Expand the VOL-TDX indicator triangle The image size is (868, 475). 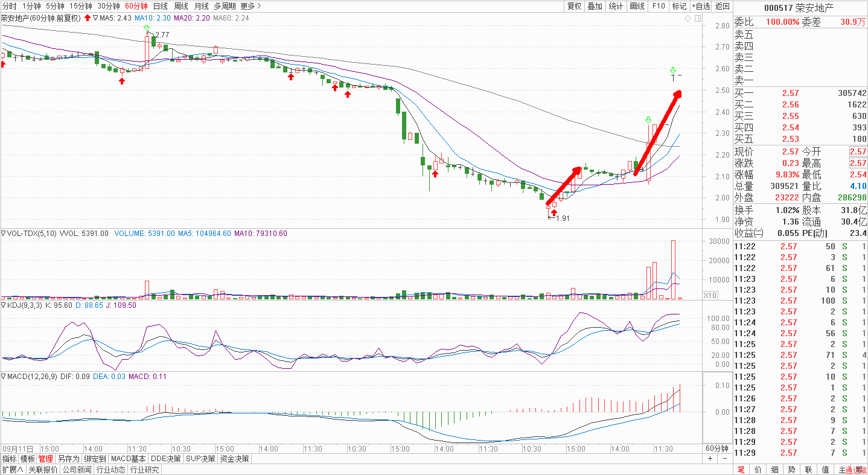pos(3,233)
